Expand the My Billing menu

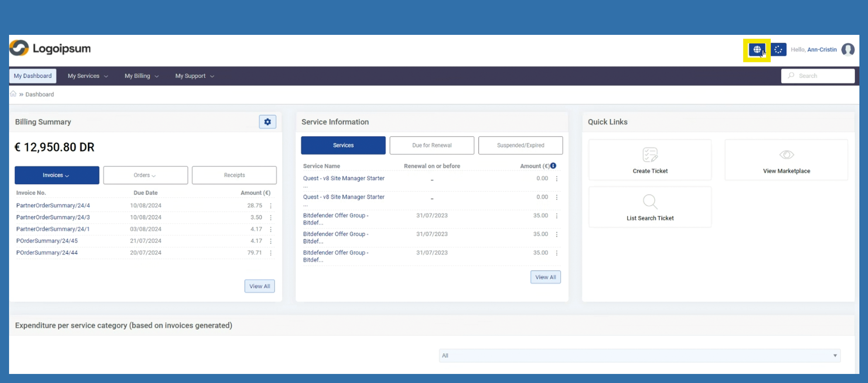point(141,76)
